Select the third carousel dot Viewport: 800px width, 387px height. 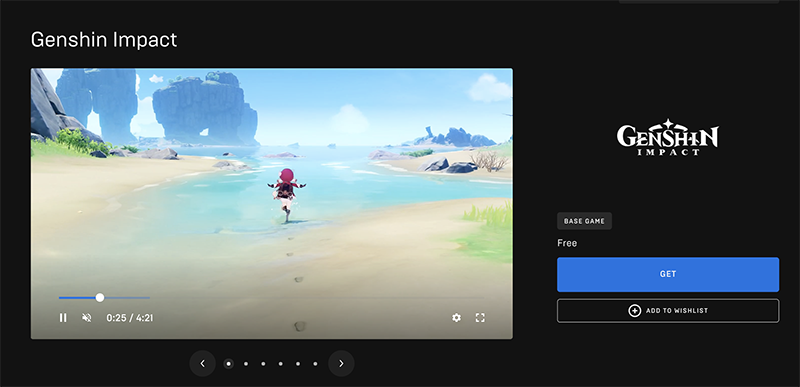263,364
